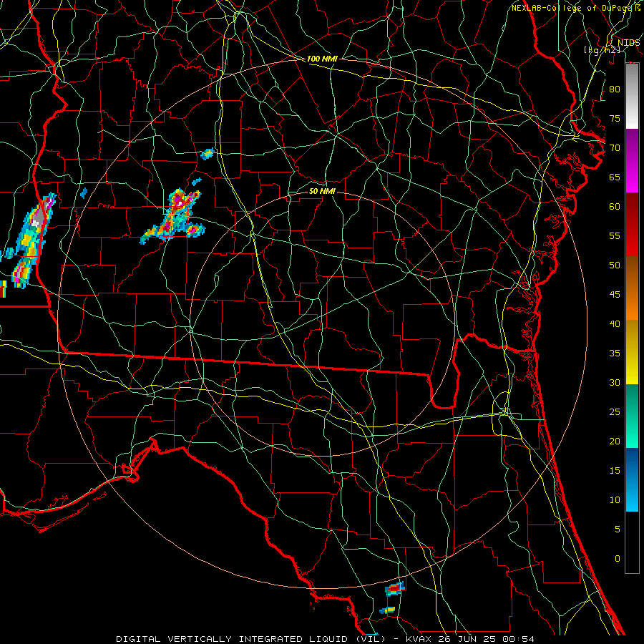Select the 60 value on the VIL scale
Screen dimensions: 644x644
[615, 207]
